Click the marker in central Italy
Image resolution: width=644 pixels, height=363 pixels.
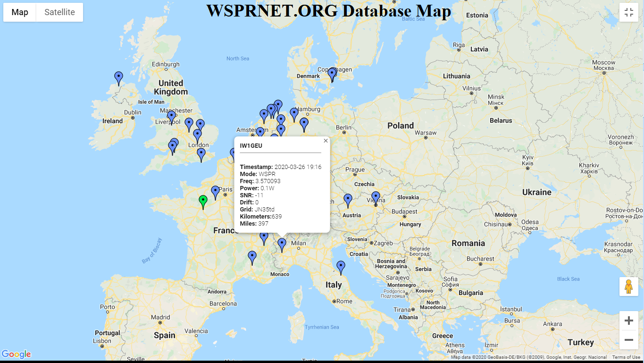click(341, 268)
